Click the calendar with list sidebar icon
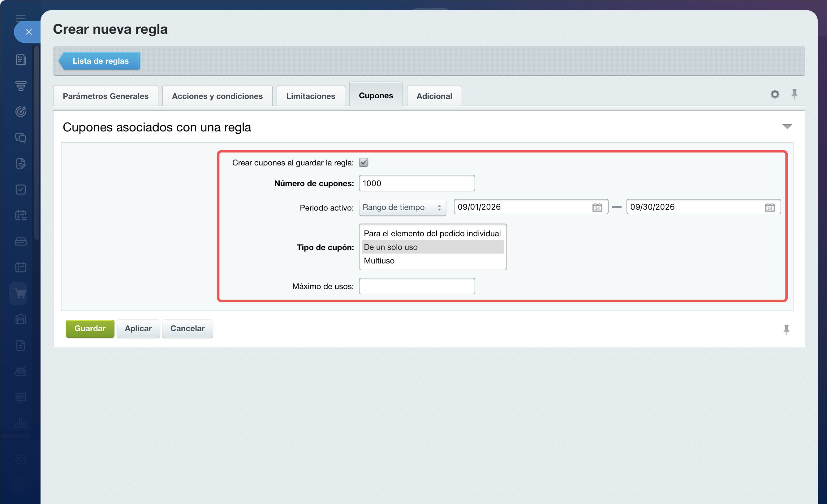This screenshot has width=827, height=504. pos(21,215)
